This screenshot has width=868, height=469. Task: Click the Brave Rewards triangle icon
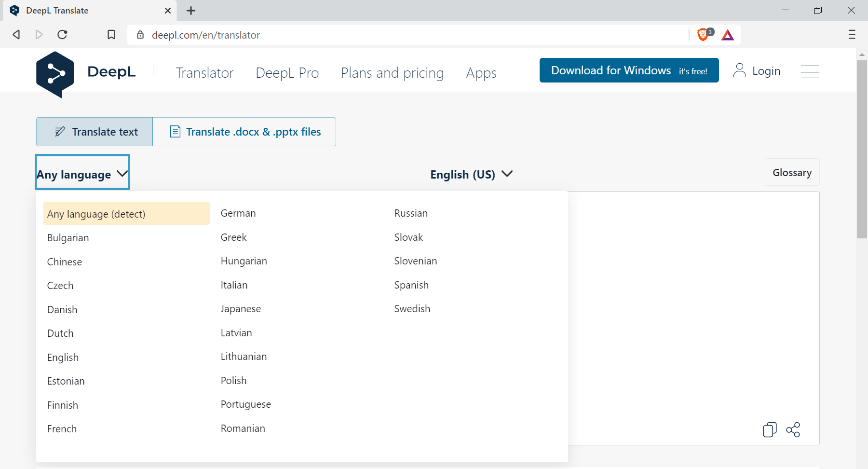coord(728,35)
